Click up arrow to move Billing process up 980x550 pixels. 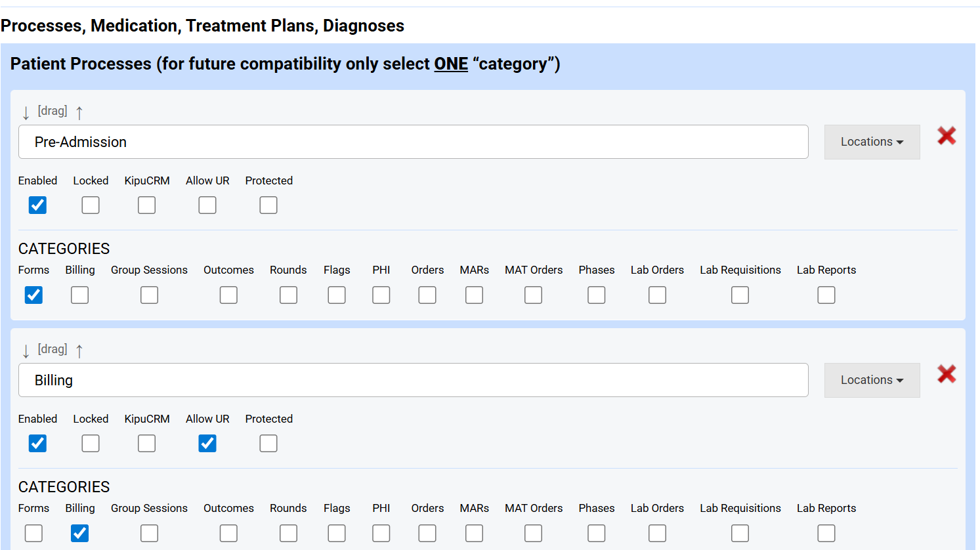pyautogui.click(x=79, y=351)
